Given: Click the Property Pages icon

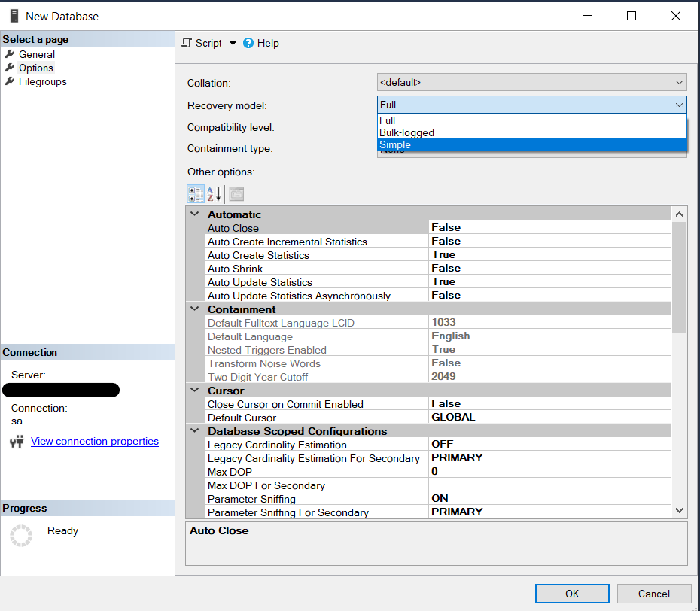Looking at the screenshot, I should (236, 194).
